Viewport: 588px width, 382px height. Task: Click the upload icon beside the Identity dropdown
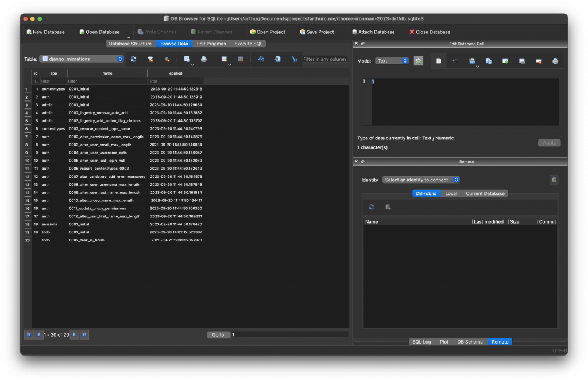[x=554, y=180]
